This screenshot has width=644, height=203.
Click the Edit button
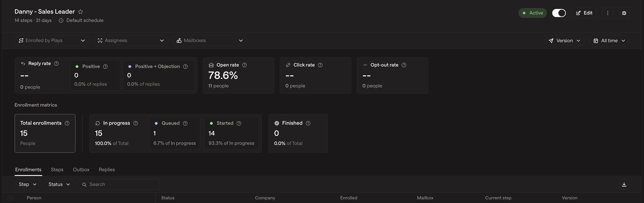(x=584, y=13)
